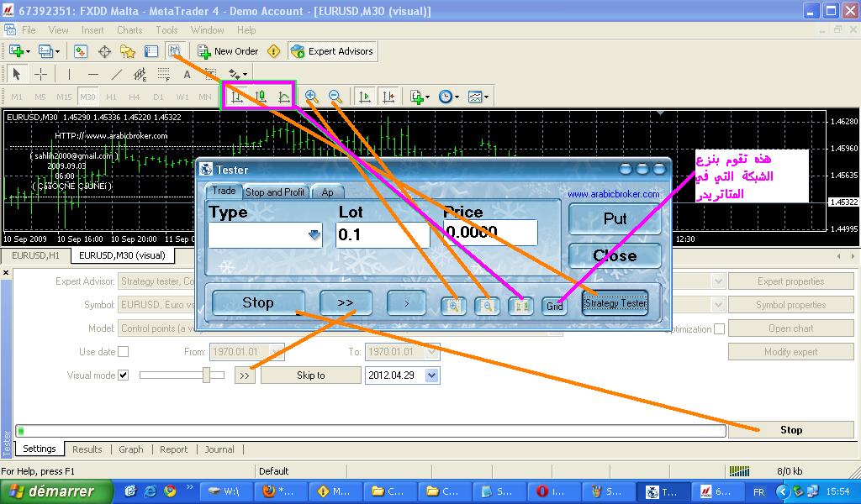Select the Crosshair tool

(40, 74)
